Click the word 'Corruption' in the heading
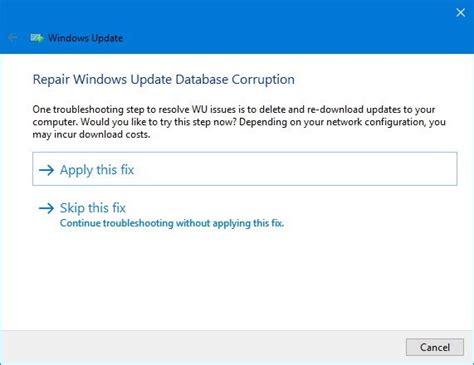The height and width of the screenshot is (365, 474). [x=263, y=80]
